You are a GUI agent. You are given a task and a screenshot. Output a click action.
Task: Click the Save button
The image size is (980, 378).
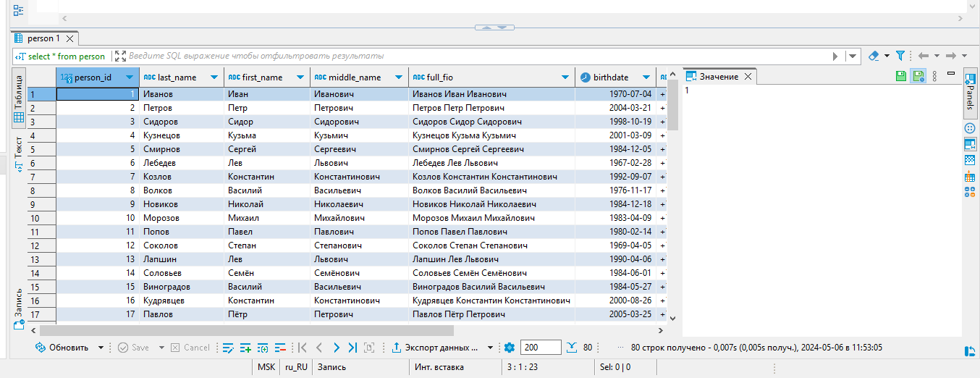[133, 348]
